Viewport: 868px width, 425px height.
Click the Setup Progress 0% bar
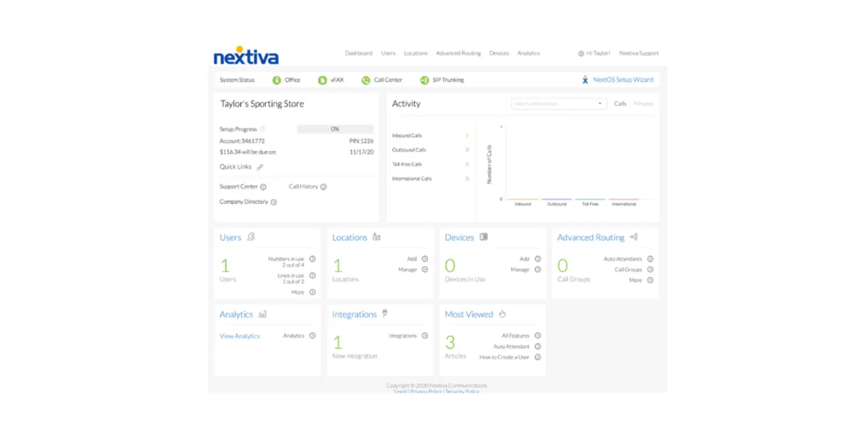click(335, 129)
